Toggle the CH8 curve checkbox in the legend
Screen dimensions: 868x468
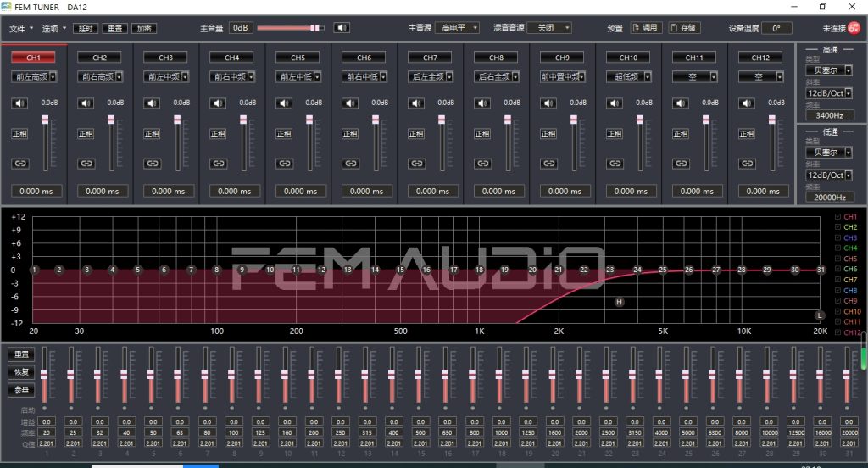[x=837, y=290]
